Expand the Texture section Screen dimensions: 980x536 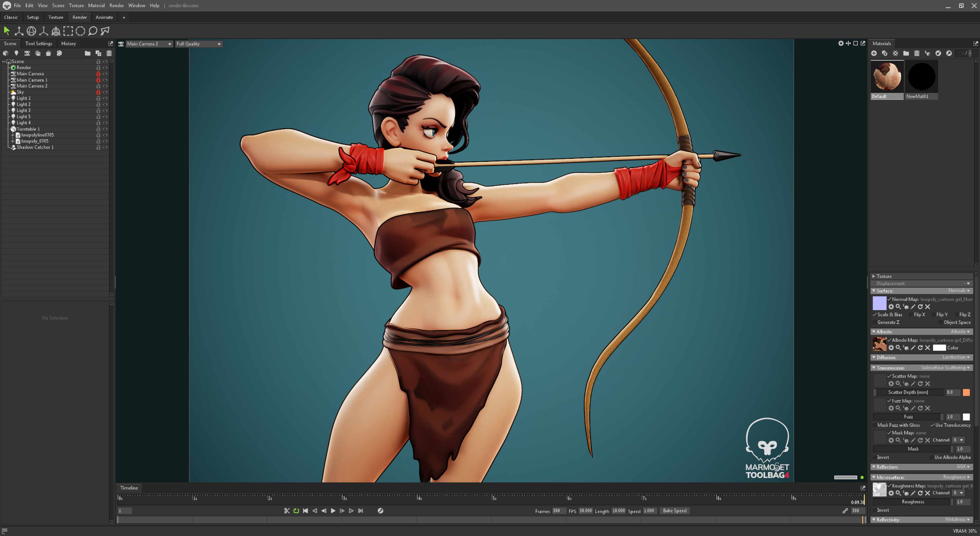[x=874, y=276]
